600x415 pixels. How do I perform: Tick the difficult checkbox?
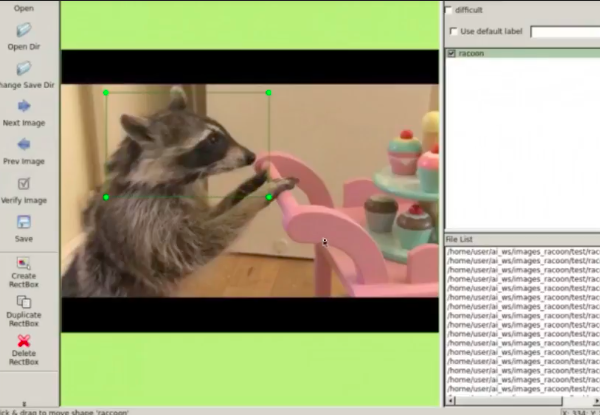[x=448, y=10]
